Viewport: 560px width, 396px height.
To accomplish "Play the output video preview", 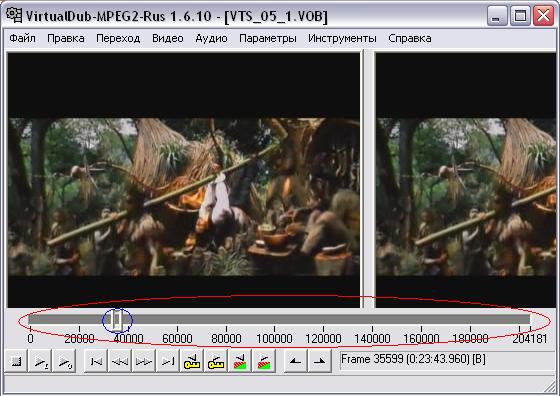I will tap(64, 361).
